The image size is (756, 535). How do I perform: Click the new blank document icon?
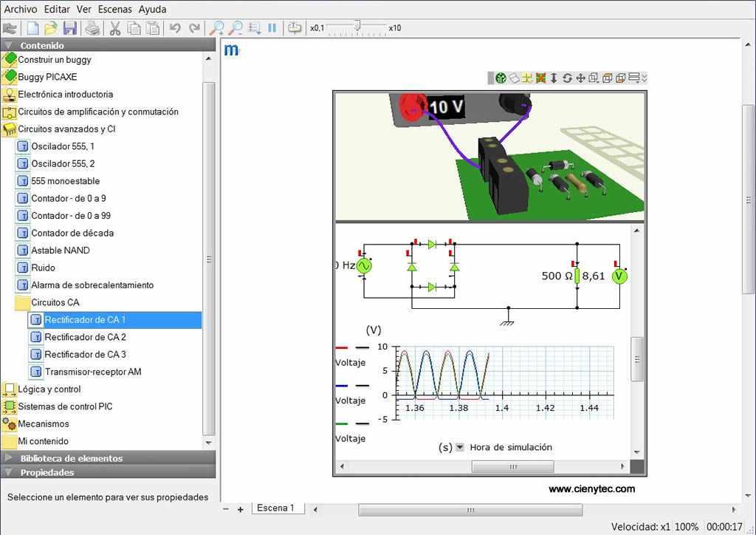(32, 28)
